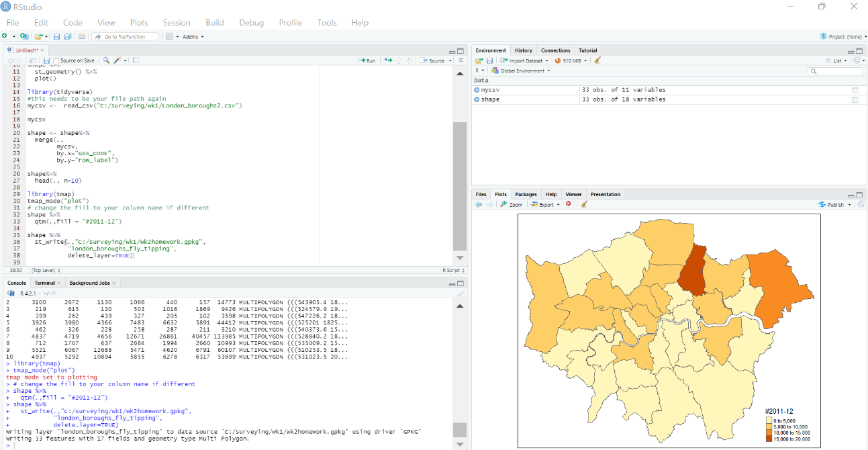Open Import Dataset dropdown
The height and width of the screenshot is (450, 868).
coord(526,60)
